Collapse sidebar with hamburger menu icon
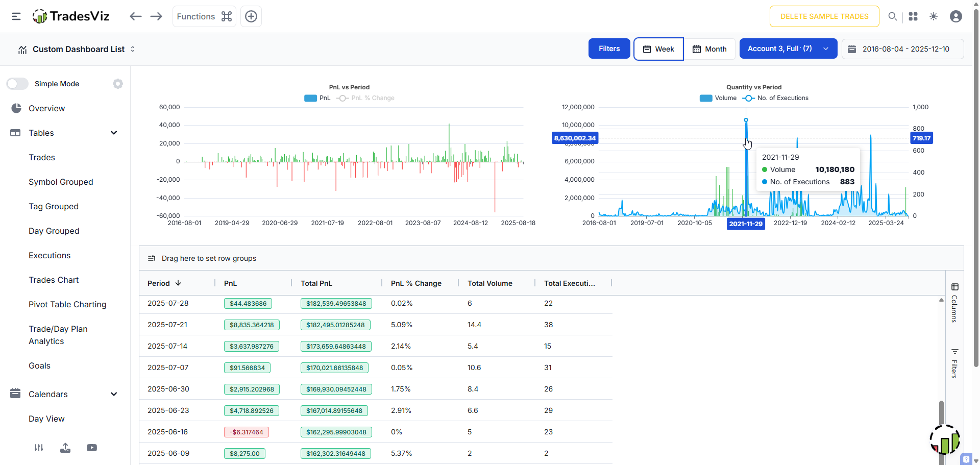 point(16,16)
